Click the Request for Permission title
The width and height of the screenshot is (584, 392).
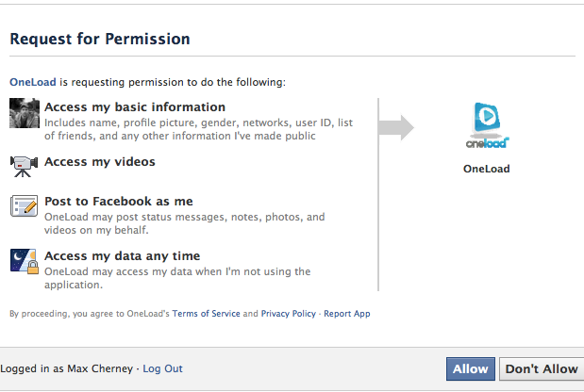(x=100, y=39)
